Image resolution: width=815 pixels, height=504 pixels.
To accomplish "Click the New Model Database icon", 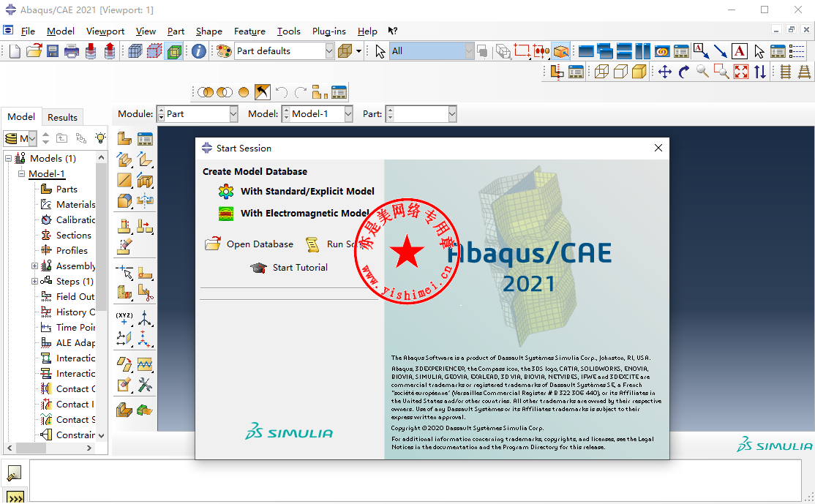I will point(15,51).
